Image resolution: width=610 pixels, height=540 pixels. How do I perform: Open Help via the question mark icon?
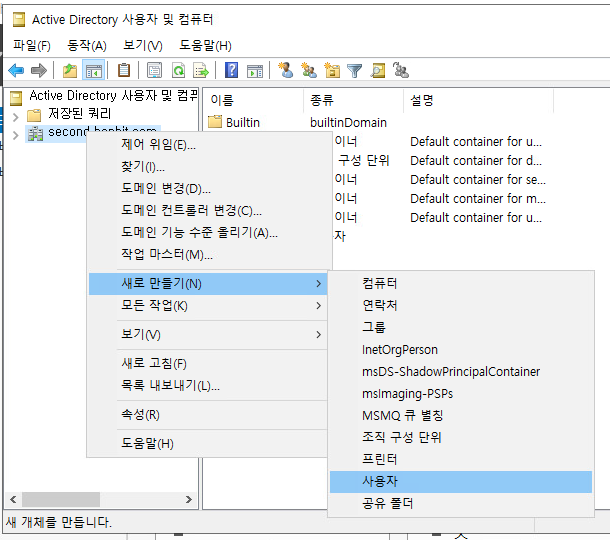[x=231, y=70]
